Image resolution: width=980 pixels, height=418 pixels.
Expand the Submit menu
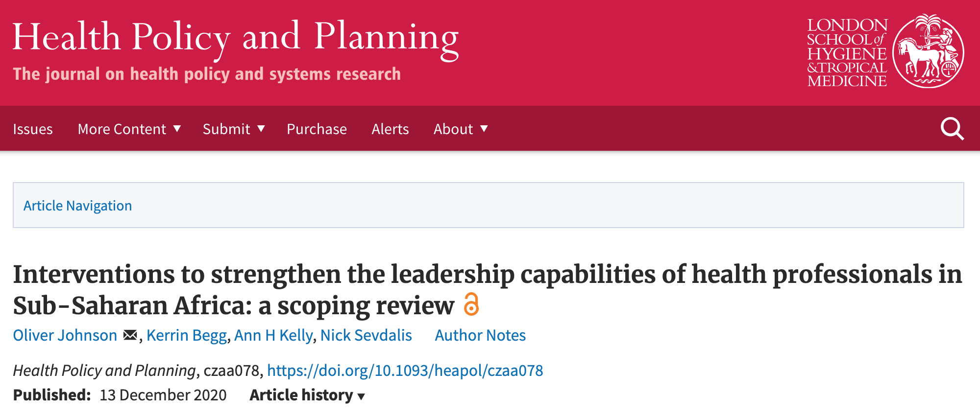(234, 129)
